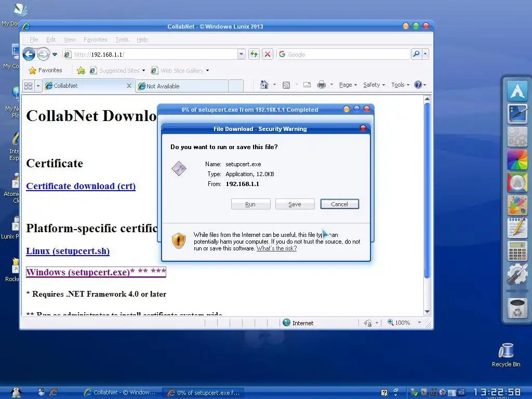Click the Add to Favorites Bar icon

(x=81, y=70)
